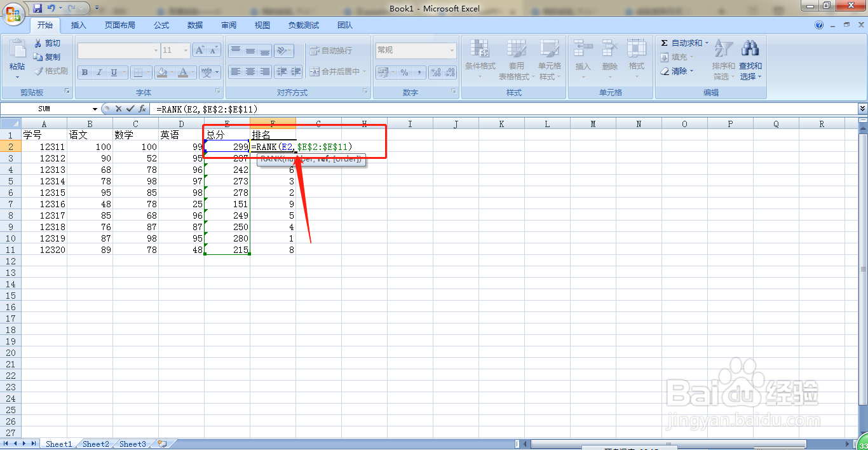Open the fill color dropdown arrow

click(171, 72)
